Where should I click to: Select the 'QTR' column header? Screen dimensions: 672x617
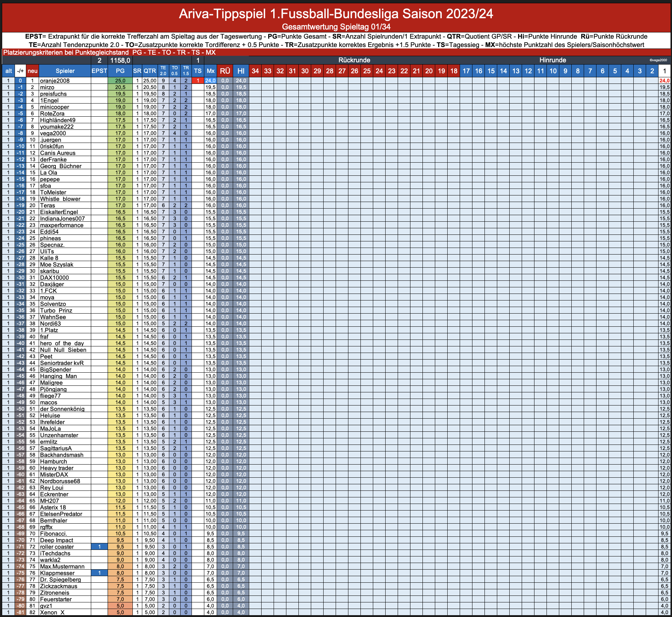[150, 71]
